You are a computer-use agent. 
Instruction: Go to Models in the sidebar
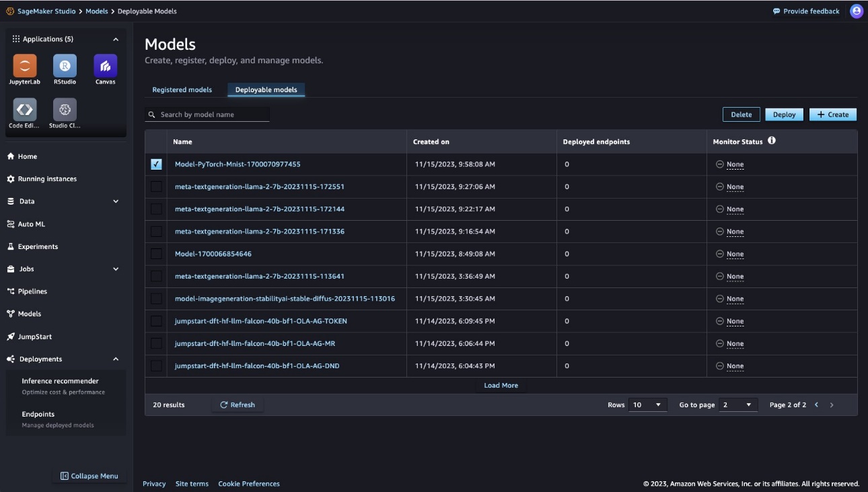coord(24,314)
